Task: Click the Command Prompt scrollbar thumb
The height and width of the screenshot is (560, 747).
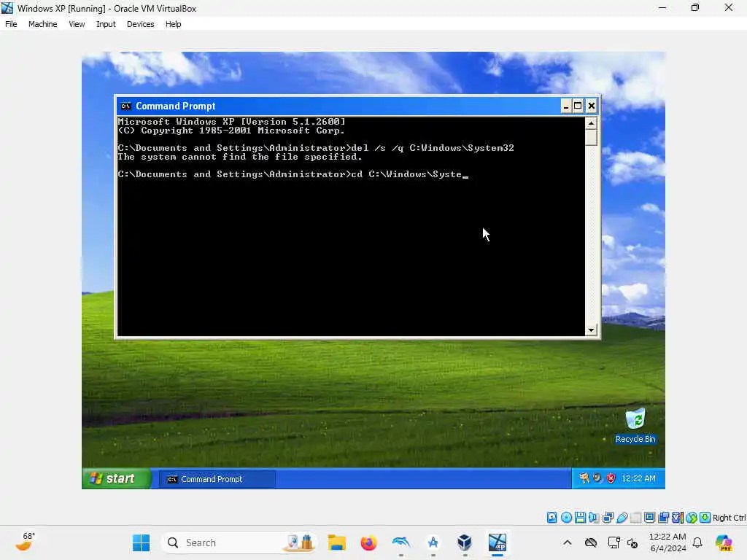Action: (591, 138)
